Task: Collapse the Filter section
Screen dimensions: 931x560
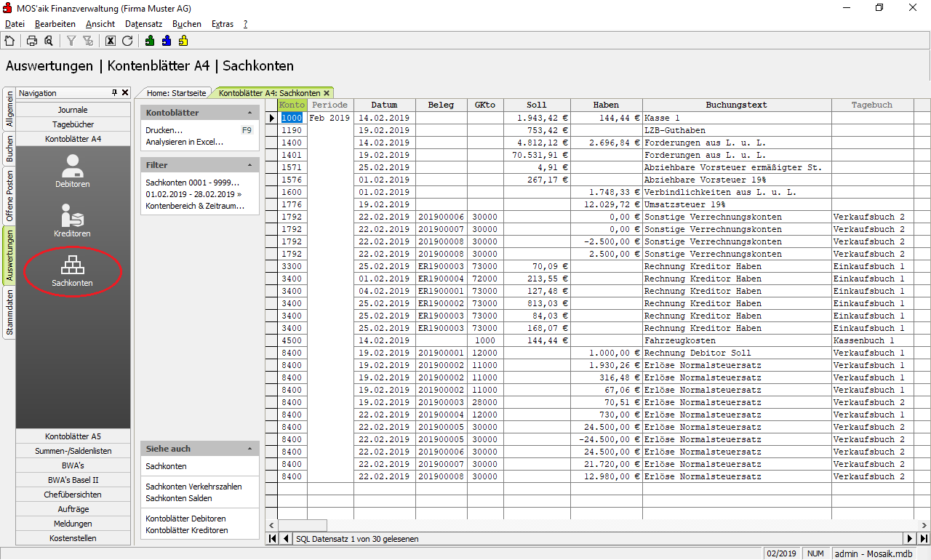Action: tap(249, 166)
